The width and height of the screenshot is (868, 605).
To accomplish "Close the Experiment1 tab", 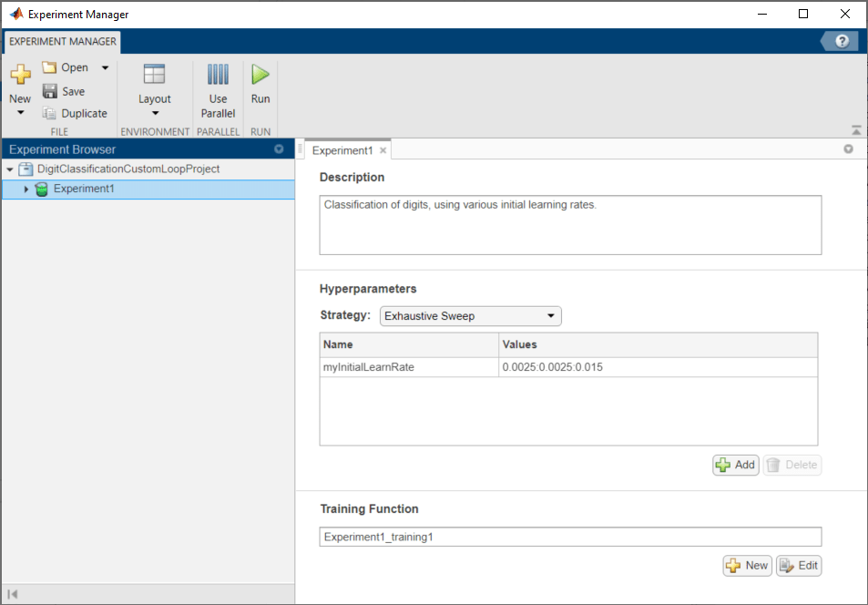I will (383, 150).
